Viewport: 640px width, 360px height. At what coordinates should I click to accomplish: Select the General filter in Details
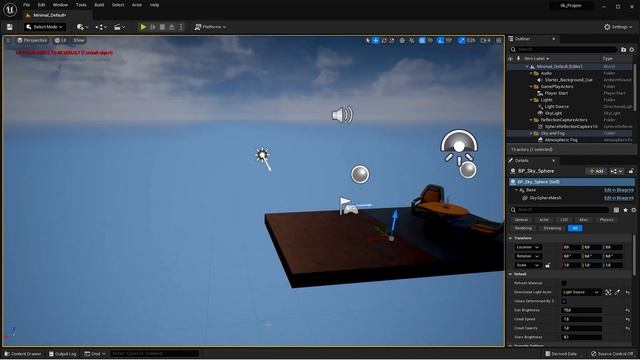point(521,220)
